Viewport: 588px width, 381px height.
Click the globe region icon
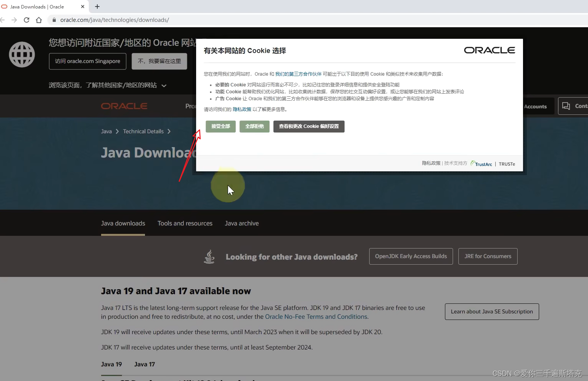click(x=22, y=55)
